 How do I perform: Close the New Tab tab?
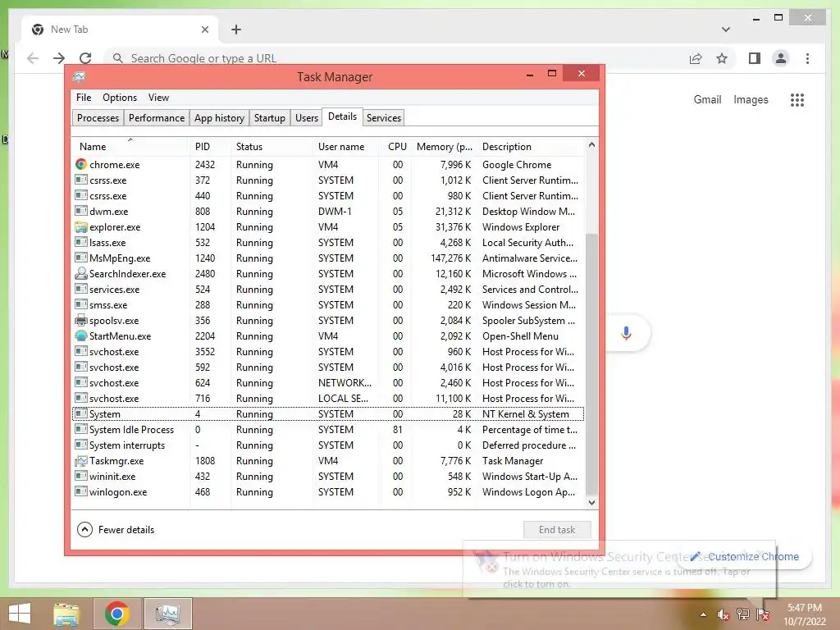[204, 30]
